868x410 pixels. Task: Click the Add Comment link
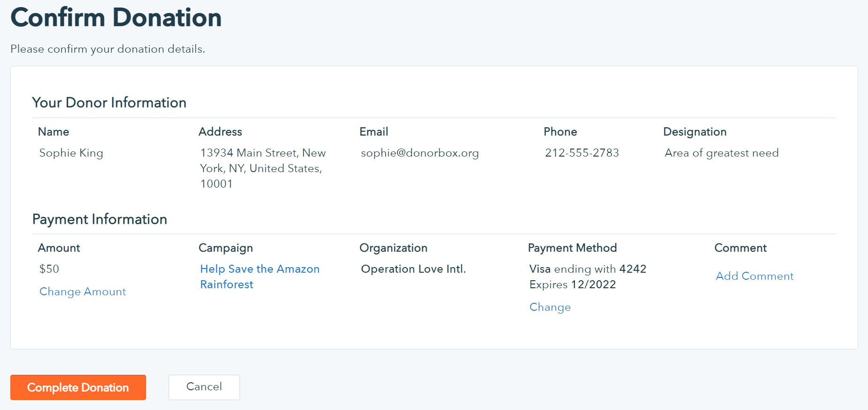click(x=754, y=276)
